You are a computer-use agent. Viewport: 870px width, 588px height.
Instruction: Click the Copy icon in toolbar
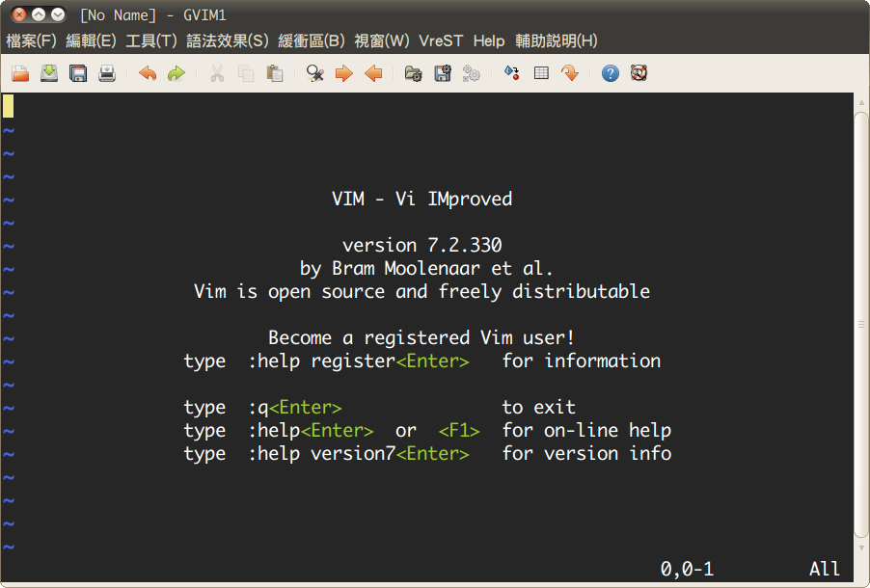(246, 73)
